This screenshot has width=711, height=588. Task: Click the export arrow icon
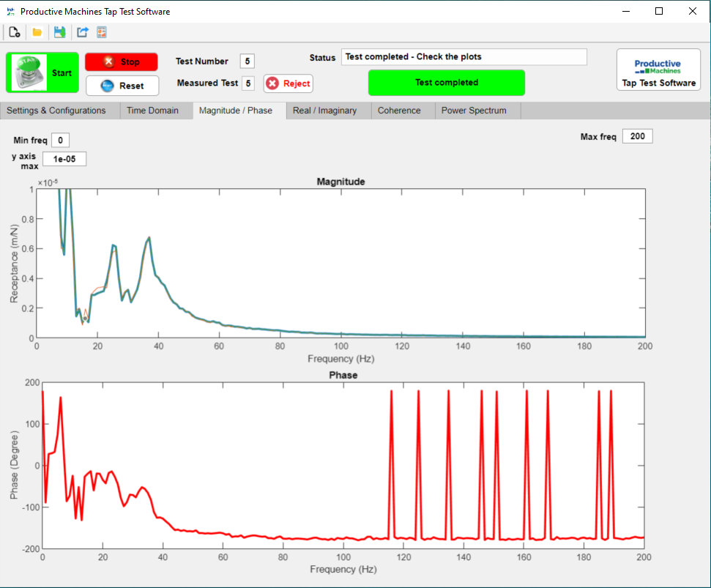[82, 32]
